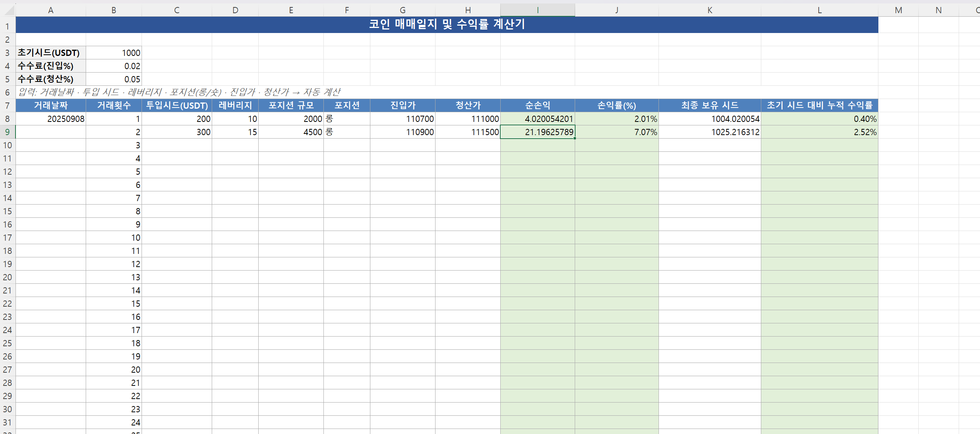980x434 pixels.
Task: Select column L header
Action: [819, 10]
